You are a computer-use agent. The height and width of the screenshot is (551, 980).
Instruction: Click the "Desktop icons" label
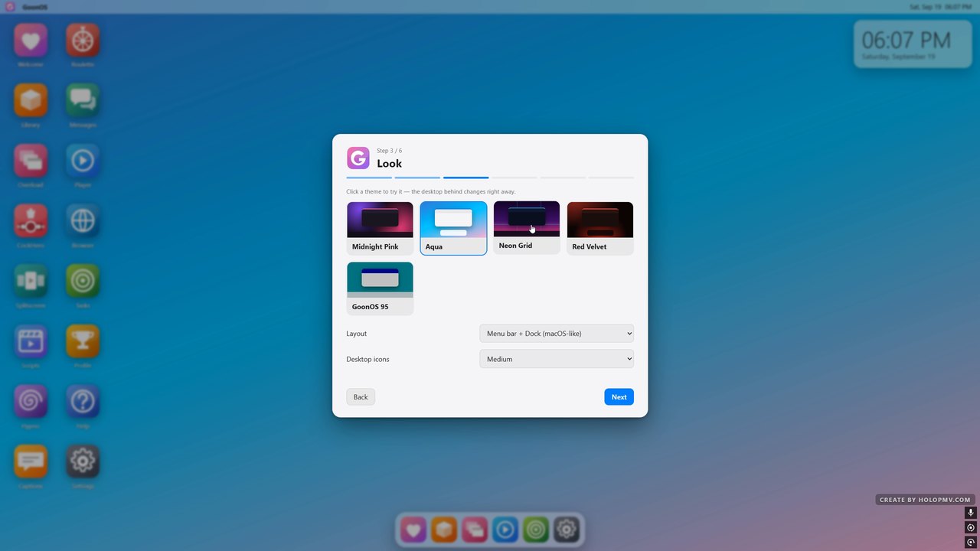click(x=367, y=359)
